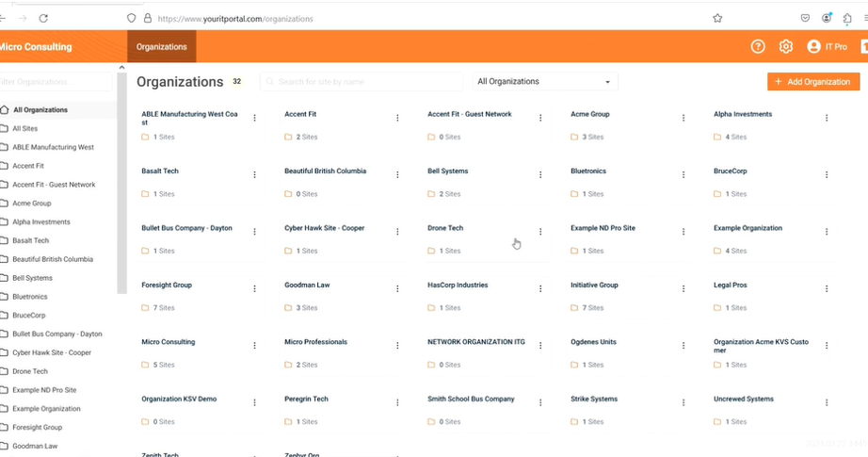This screenshot has height=457, width=868.
Task: Click 3 Sites under Acme Group
Action: coord(593,137)
